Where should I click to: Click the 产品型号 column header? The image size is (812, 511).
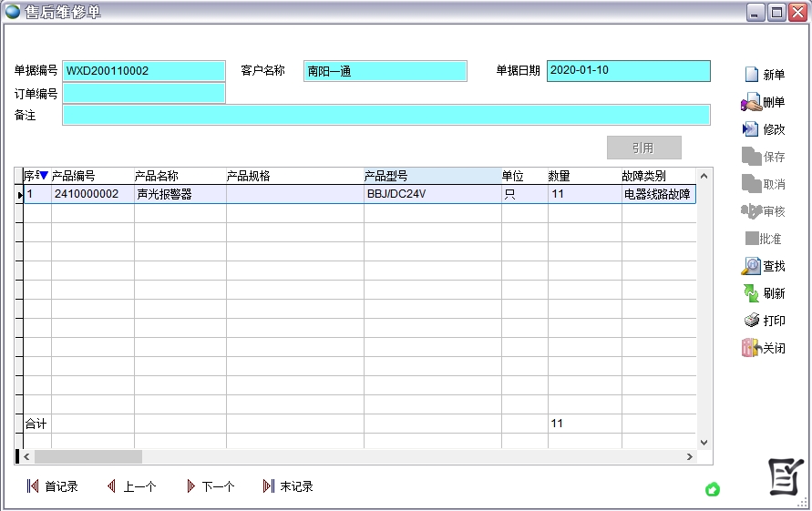[432, 176]
